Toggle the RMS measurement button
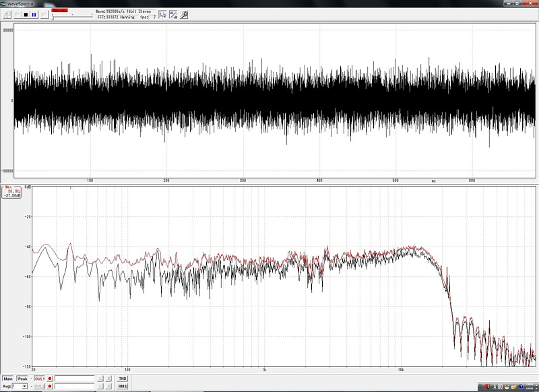Screen dimensions: 539x392 click(x=123, y=386)
